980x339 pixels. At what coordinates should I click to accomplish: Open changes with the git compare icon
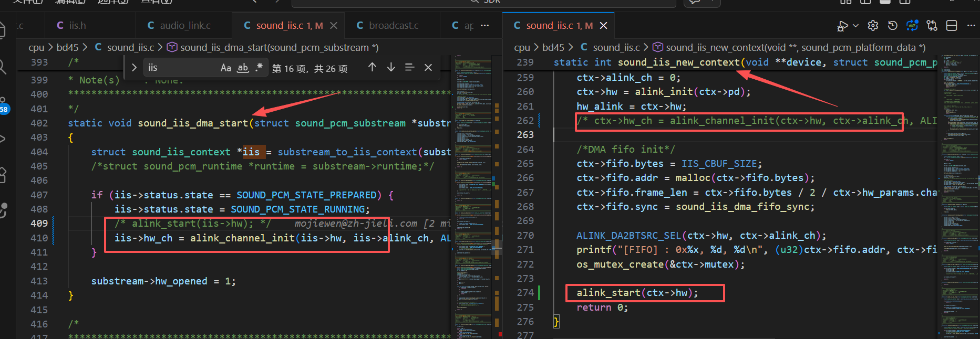(x=932, y=26)
